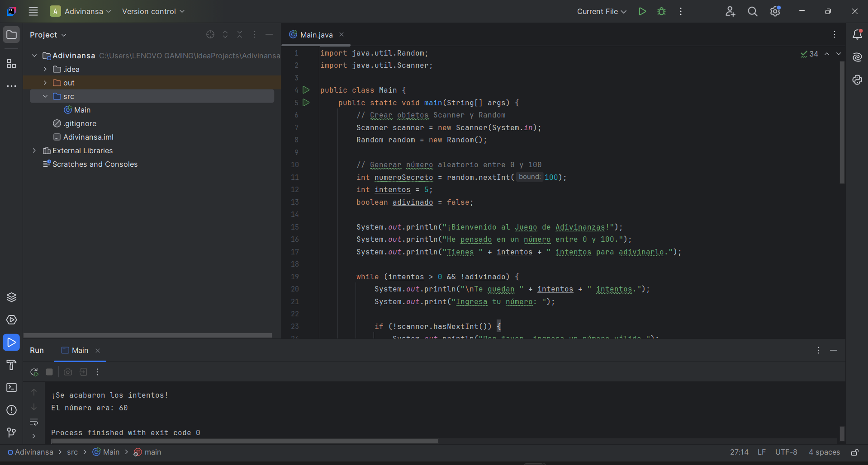Open Code With Me user icon
This screenshot has width=868, height=465.
coord(730,11)
